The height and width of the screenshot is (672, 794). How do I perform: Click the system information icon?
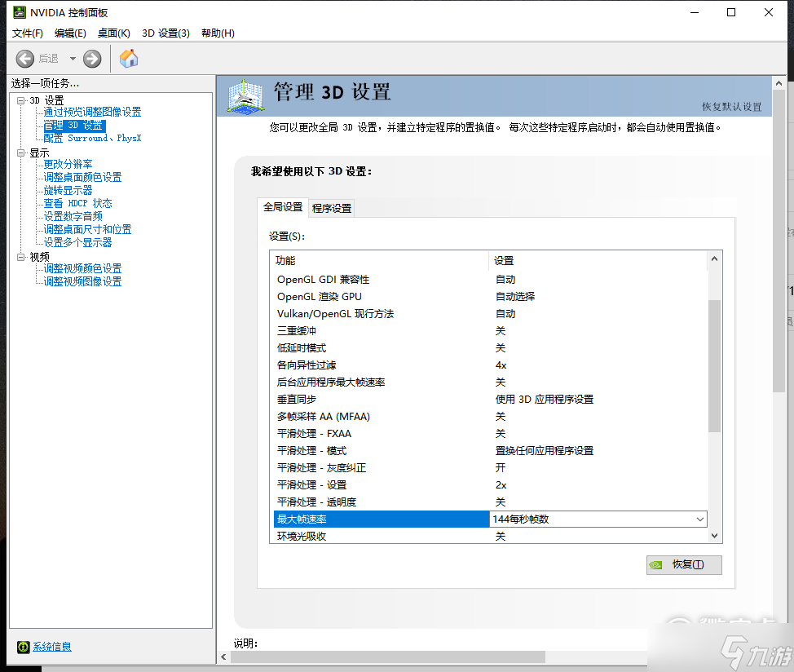click(24, 647)
